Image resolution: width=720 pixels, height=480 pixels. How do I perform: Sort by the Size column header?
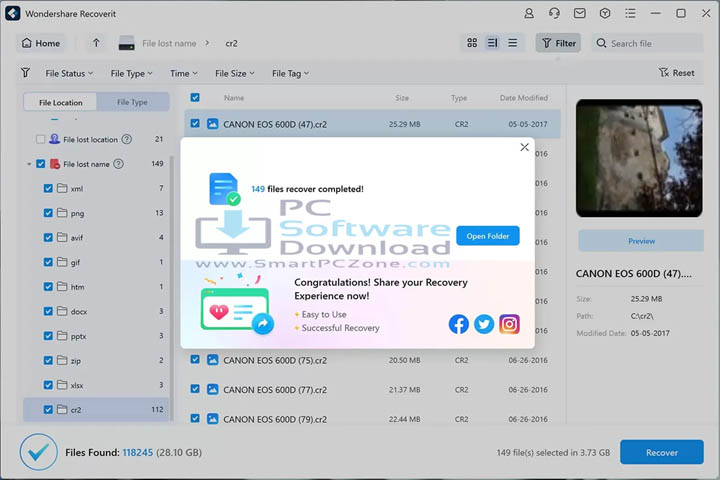tap(402, 97)
